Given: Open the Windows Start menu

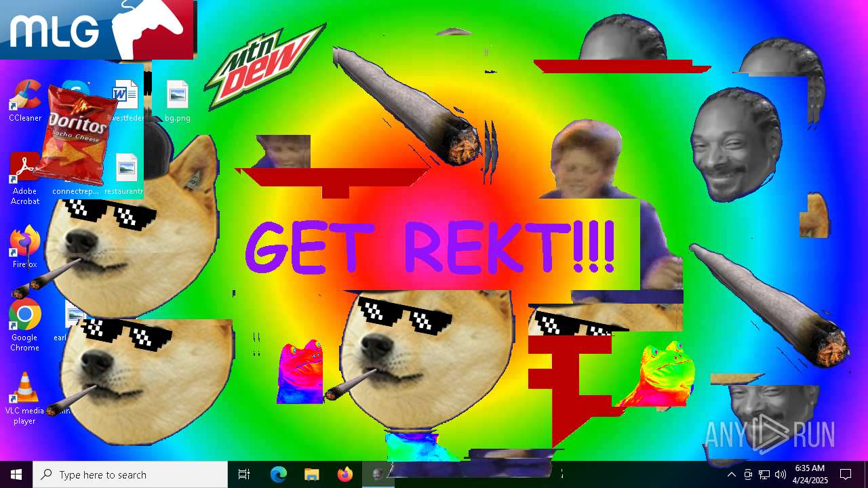Looking at the screenshot, I should click(x=16, y=474).
